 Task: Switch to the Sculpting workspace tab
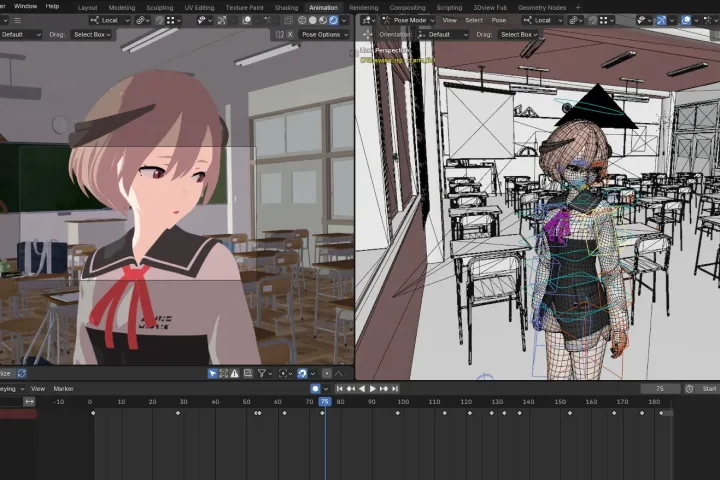click(159, 7)
